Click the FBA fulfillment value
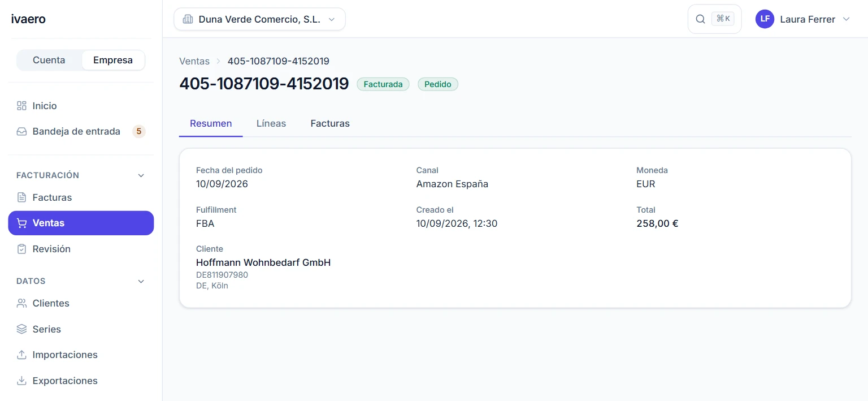Screen dimensions: 868x401 pos(205,223)
